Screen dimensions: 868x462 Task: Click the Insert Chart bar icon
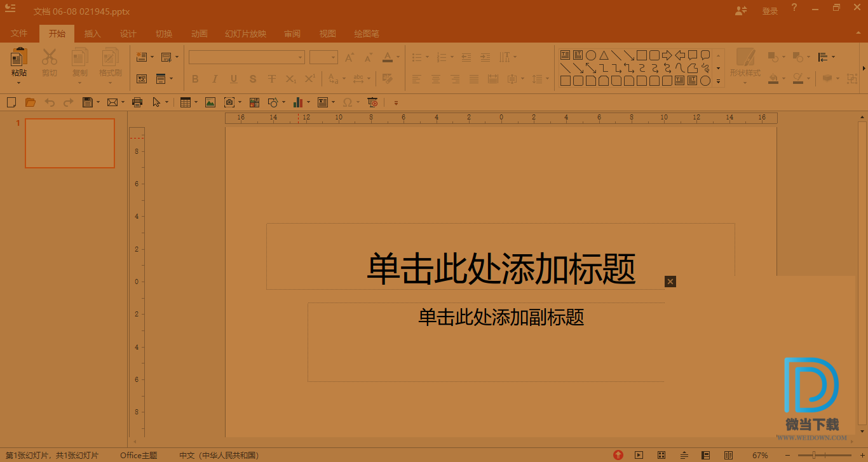coord(298,102)
